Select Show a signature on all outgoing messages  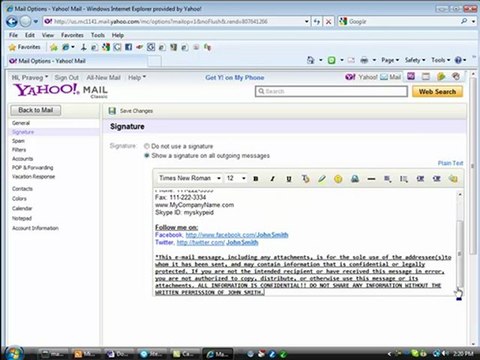(146, 156)
